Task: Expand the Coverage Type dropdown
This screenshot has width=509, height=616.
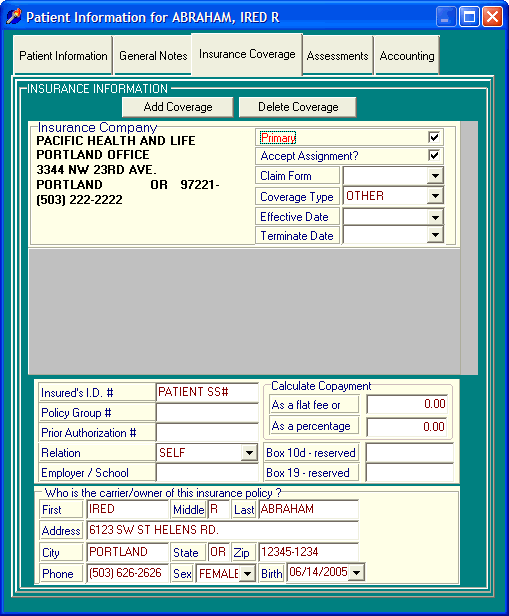Action: coord(435,196)
